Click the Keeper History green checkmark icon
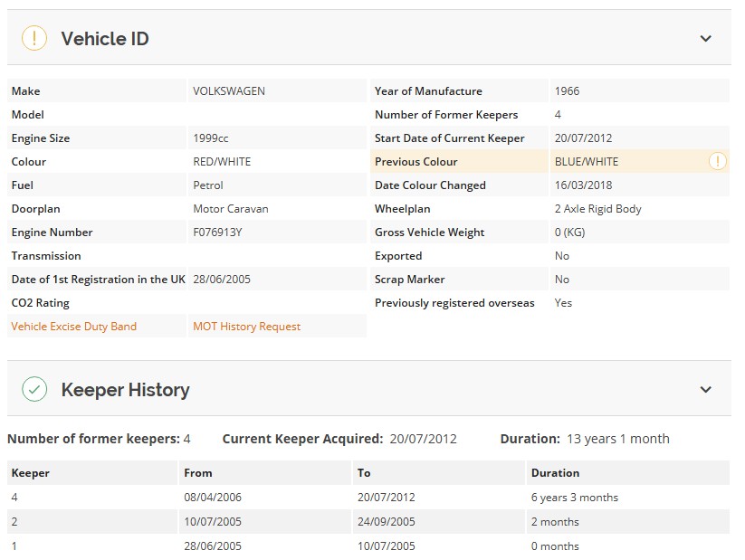Image resolution: width=745 pixels, height=560 pixels. tap(34, 389)
